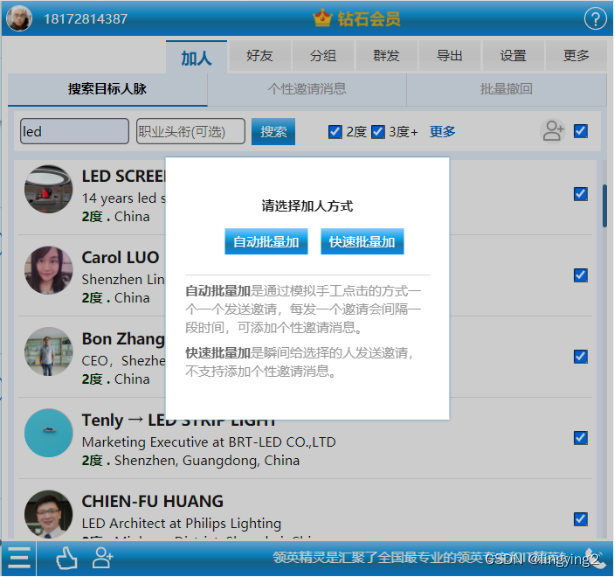Uncheck the Bon Zhang row checkbox
This screenshot has width=615, height=577.
click(580, 357)
